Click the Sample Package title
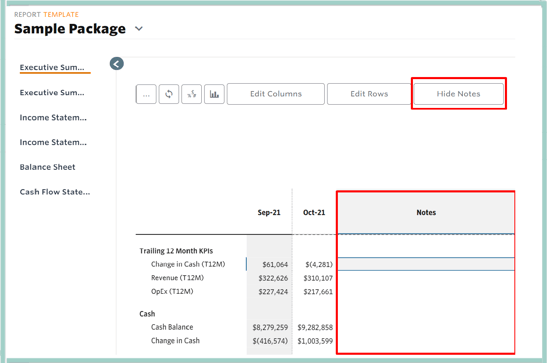This screenshot has width=547, height=363. pyautogui.click(x=70, y=29)
